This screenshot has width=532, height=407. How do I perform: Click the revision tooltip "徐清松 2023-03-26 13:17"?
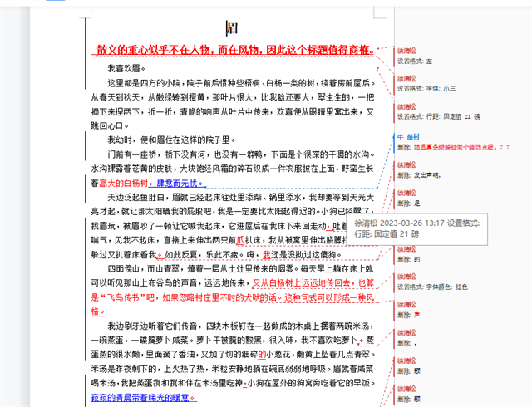point(417,228)
